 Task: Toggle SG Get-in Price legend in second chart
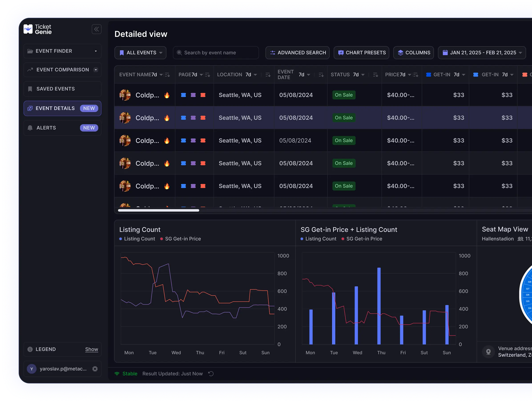[362, 239]
